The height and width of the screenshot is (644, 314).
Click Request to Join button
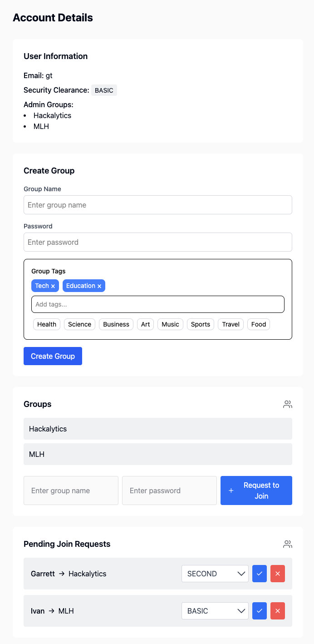256,490
